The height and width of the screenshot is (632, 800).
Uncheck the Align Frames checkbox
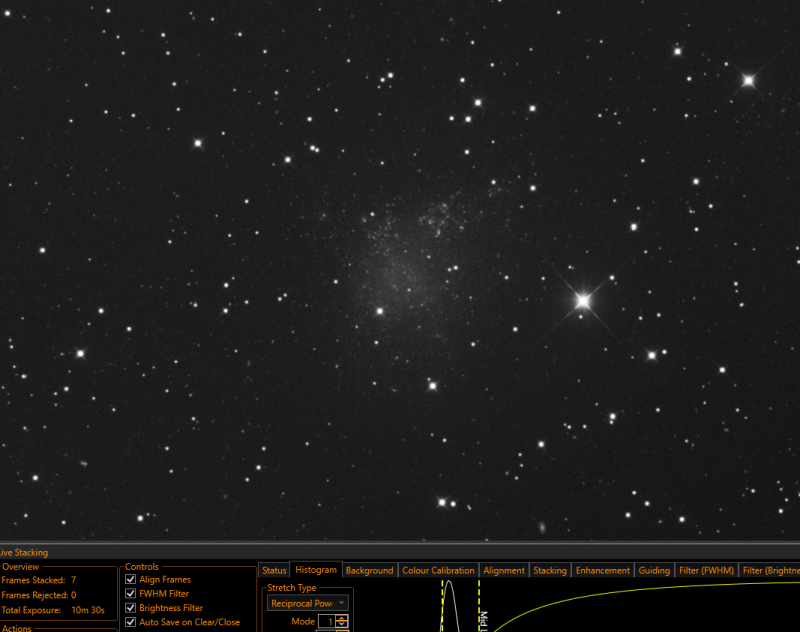click(130, 579)
